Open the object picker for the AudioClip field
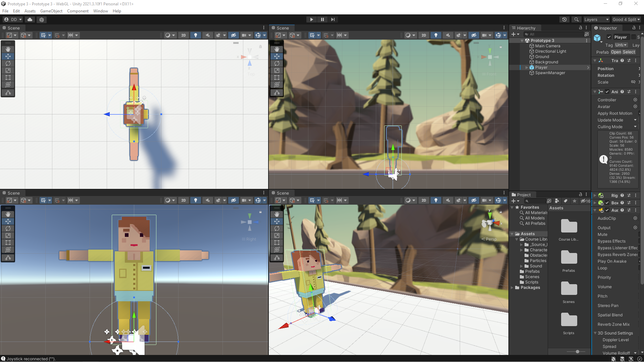Screen dimensions: 644x362 click(635, 218)
